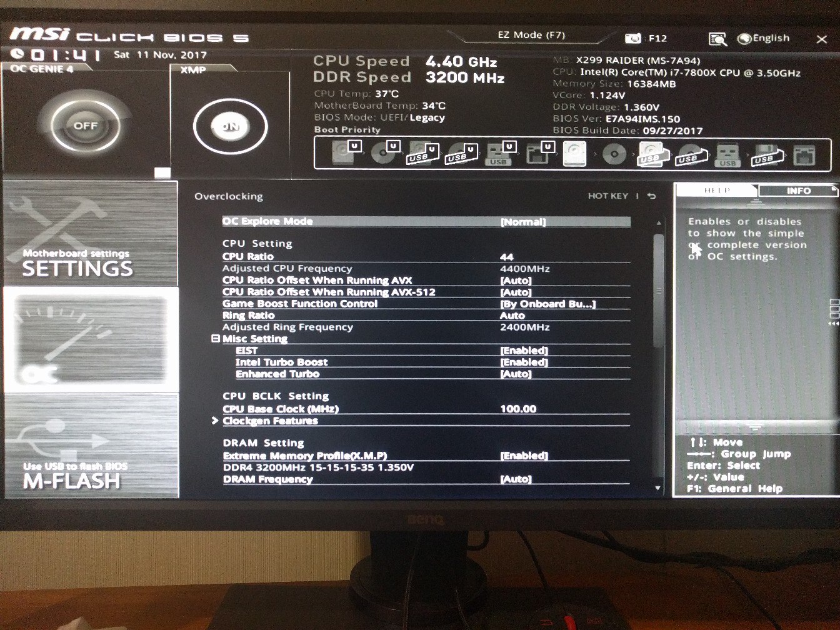This screenshot has width=840, height=630.
Task: Click the MotherBoard Temp 34°C reading
Action: 380,106
